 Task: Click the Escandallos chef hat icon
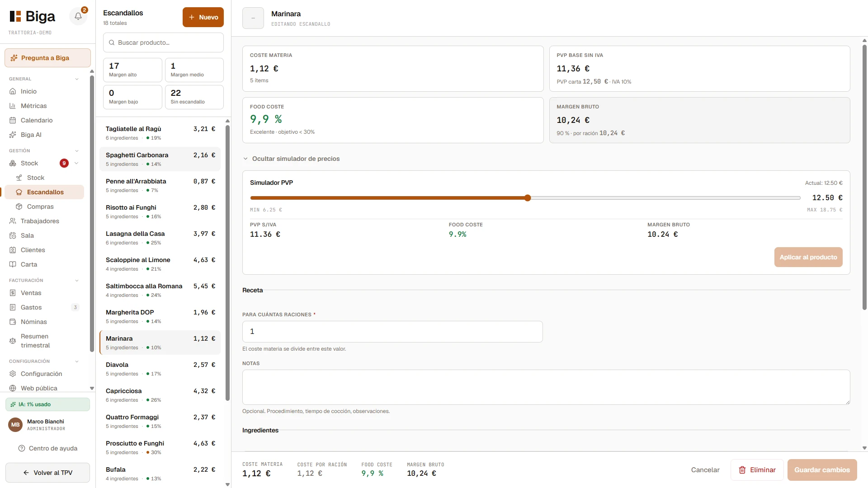19,192
